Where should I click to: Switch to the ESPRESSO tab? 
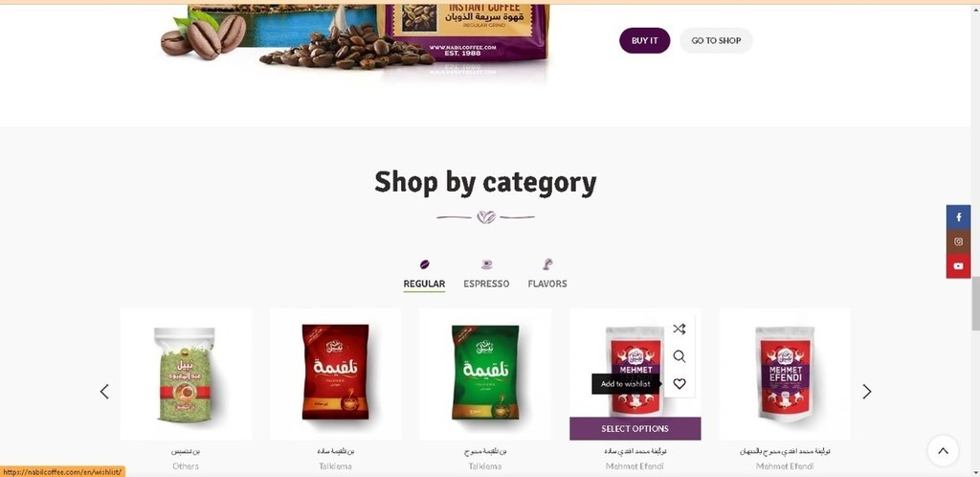click(486, 284)
